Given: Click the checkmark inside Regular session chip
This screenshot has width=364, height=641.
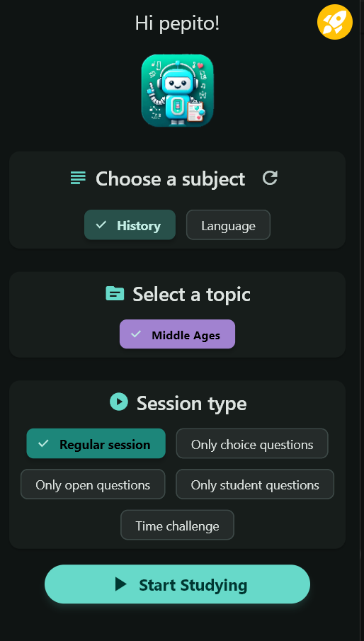Looking at the screenshot, I should [x=43, y=443].
